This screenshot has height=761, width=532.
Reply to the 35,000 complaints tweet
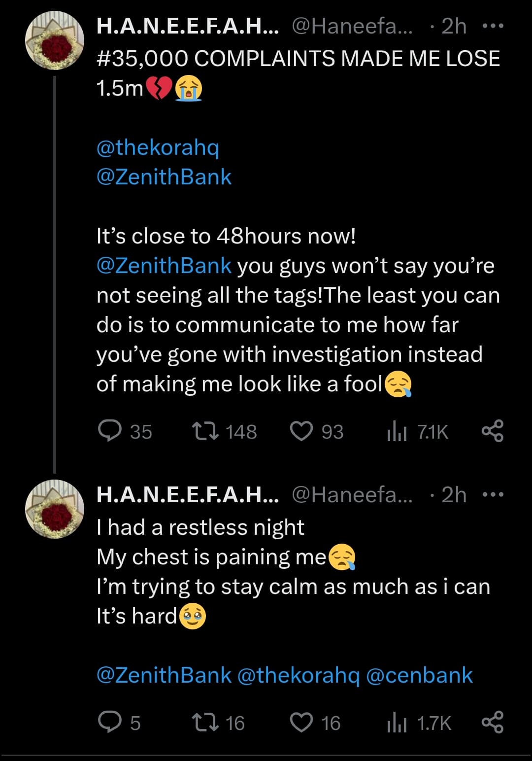click(110, 431)
